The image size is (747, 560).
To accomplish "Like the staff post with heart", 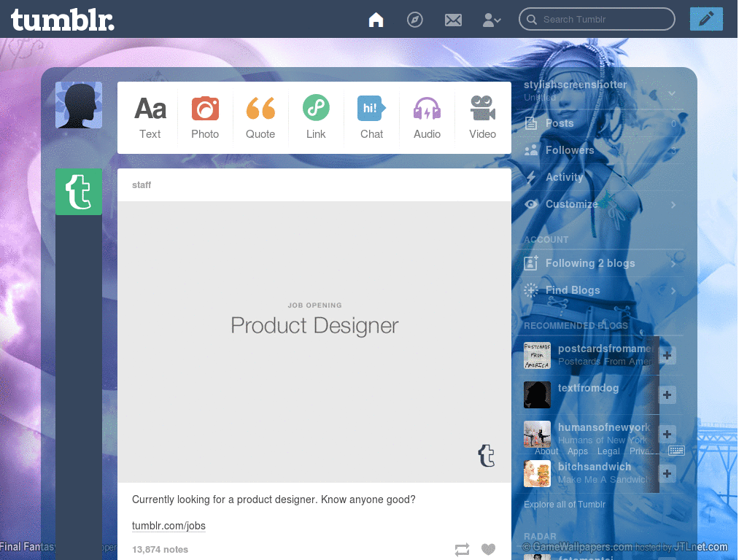I will [488, 549].
